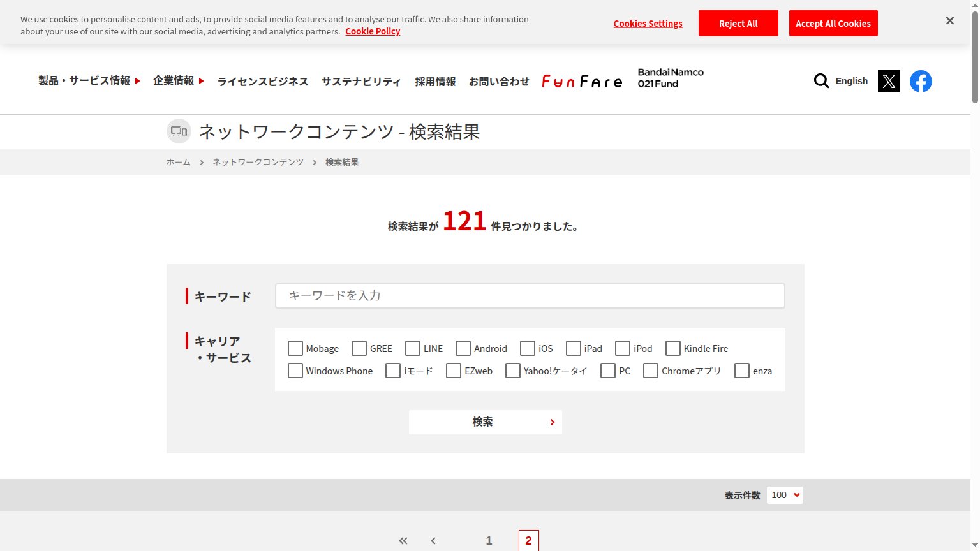
Task: Open ライセンスビジネス menu item
Action: click(263, 82)
